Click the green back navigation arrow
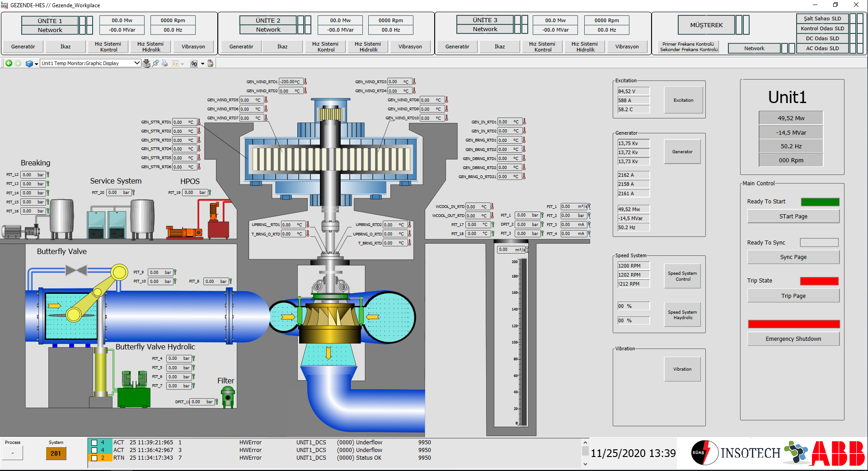868x471 pixels. (x=9, y=63)
